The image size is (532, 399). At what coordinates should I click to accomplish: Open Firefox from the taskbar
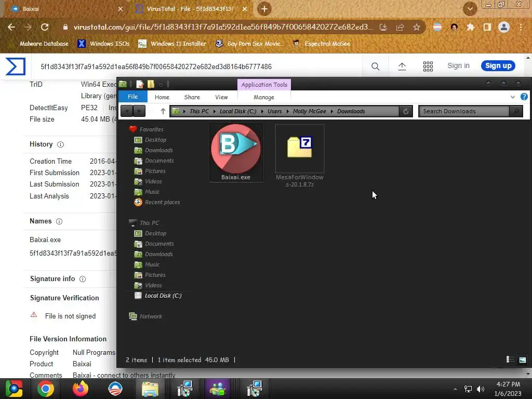[81, 389]
